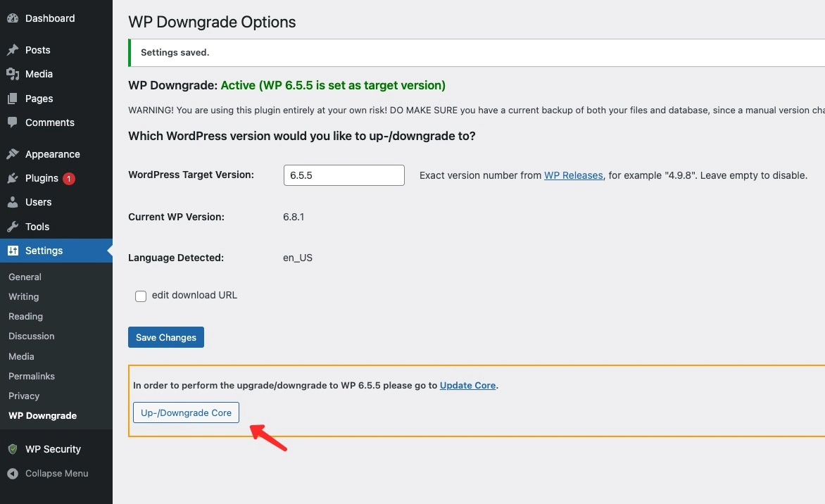Click the Users person icon
The width and height of the screenshot is (825, 504).
coord(13,202)
